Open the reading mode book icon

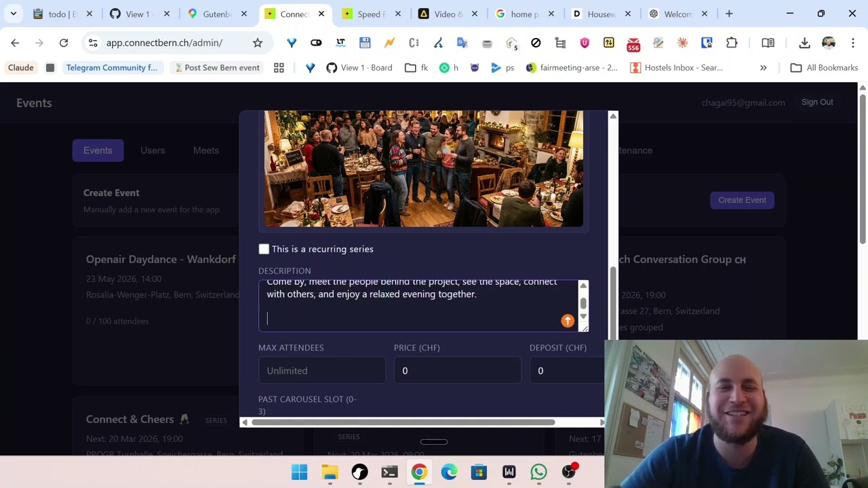768,43
